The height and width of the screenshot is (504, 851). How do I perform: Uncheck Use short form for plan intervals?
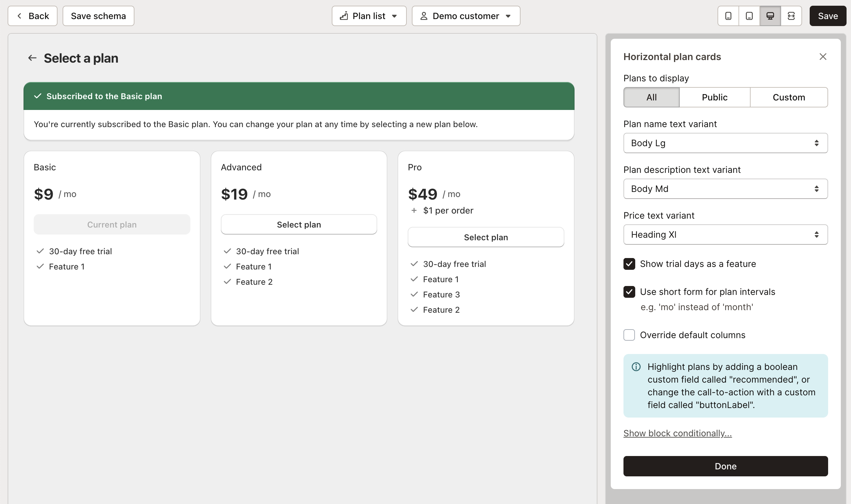[x=630, y=292]
